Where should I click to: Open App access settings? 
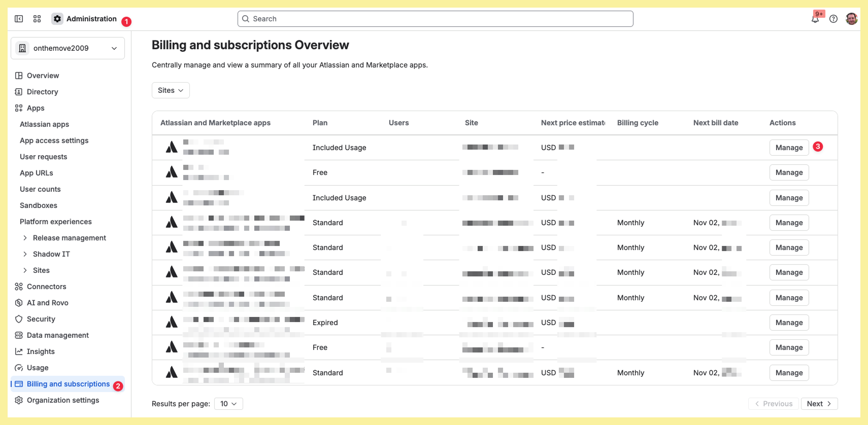pos(54,140)
